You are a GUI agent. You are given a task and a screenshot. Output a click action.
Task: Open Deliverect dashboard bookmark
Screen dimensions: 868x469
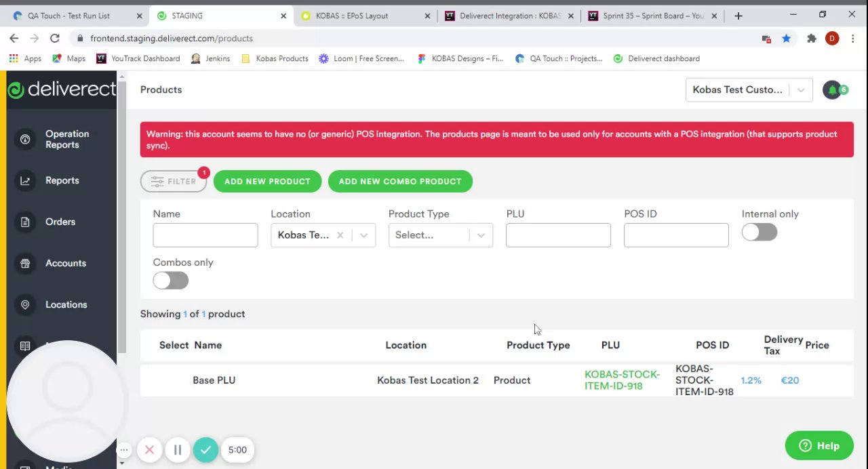coord(656,58)
